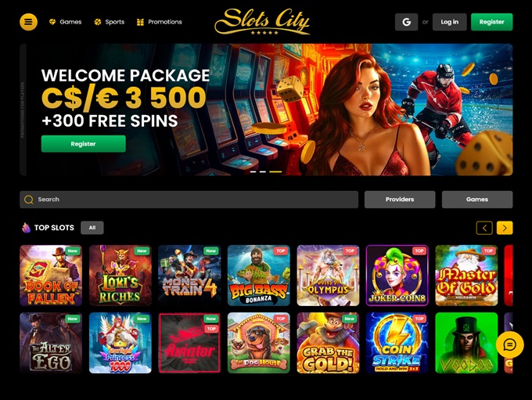Image resolution: width=532 pixels, height=400 pixels.
Task: Click the Slots City logo
Action: (x=262, y=22)
